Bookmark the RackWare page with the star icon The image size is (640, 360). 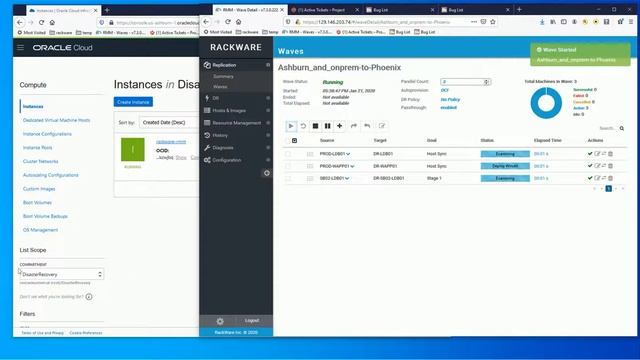coord(493,22)
